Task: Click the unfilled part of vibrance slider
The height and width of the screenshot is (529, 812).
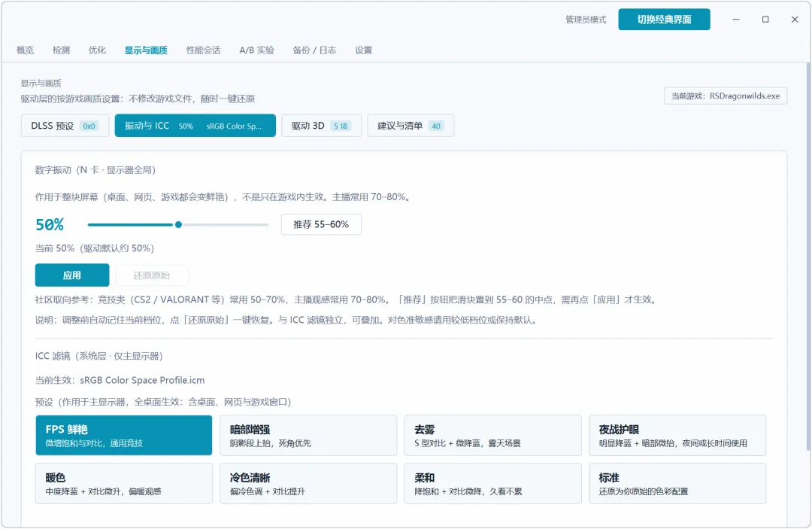Action: click(x=226, y=225)
